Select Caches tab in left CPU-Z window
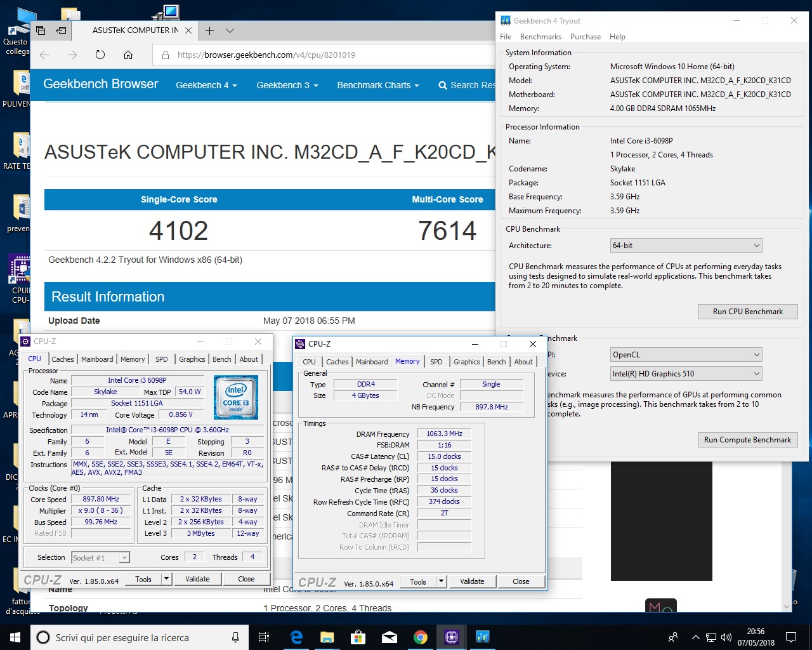 pyautogui.click(x=63, y=359)
